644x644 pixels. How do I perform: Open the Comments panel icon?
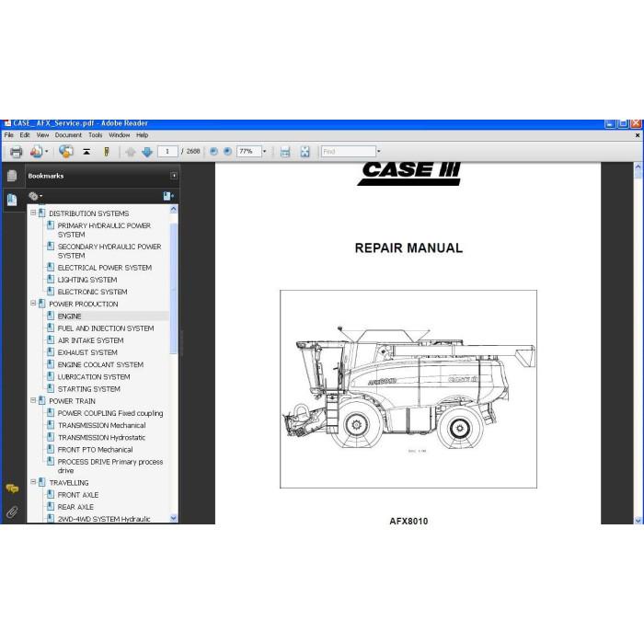[12, 489]
